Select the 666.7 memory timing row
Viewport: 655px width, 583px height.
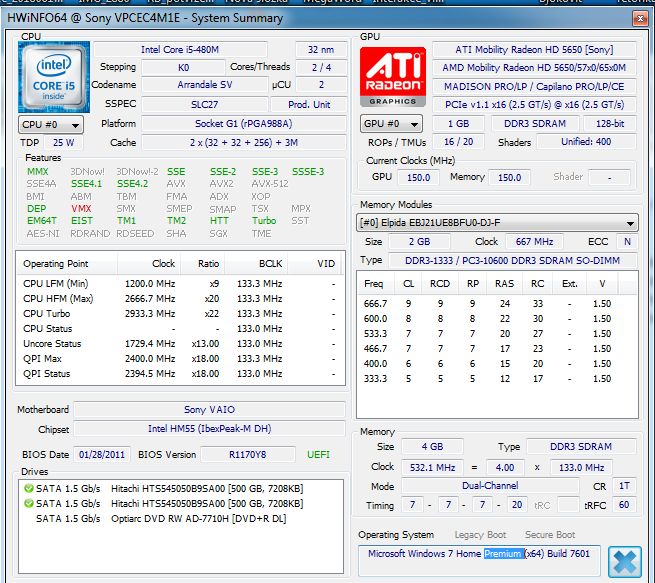pyautogui.click(x=495, y=303)
